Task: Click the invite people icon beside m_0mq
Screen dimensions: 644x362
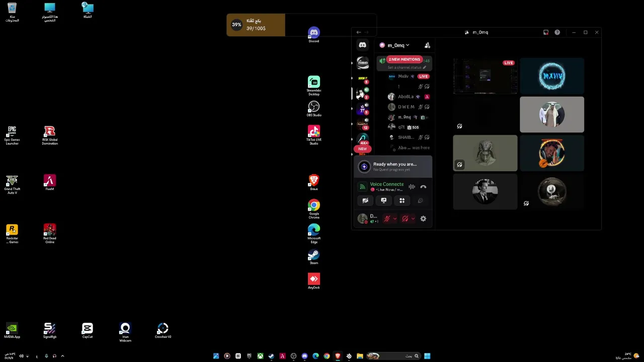Action: [x=427, y=45]
